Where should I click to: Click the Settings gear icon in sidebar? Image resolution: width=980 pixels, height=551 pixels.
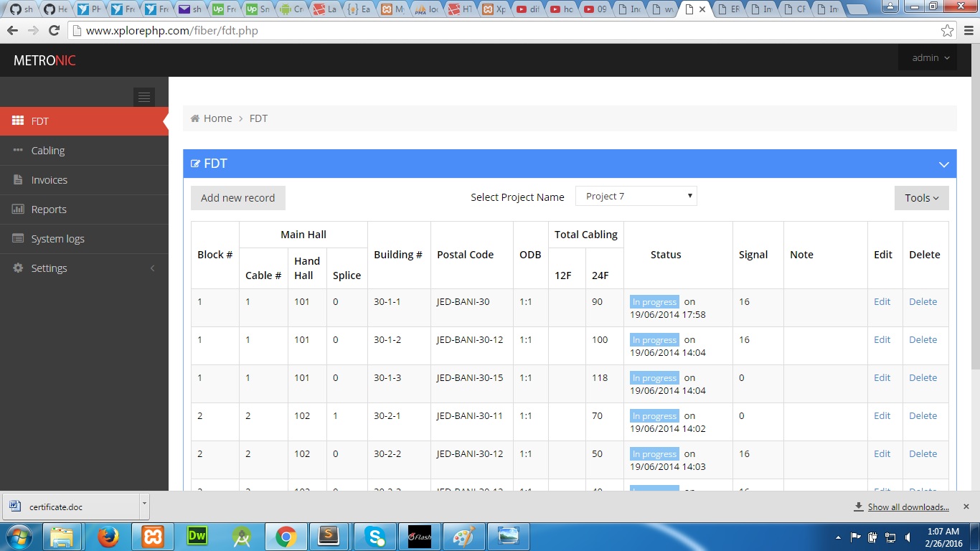18,268
